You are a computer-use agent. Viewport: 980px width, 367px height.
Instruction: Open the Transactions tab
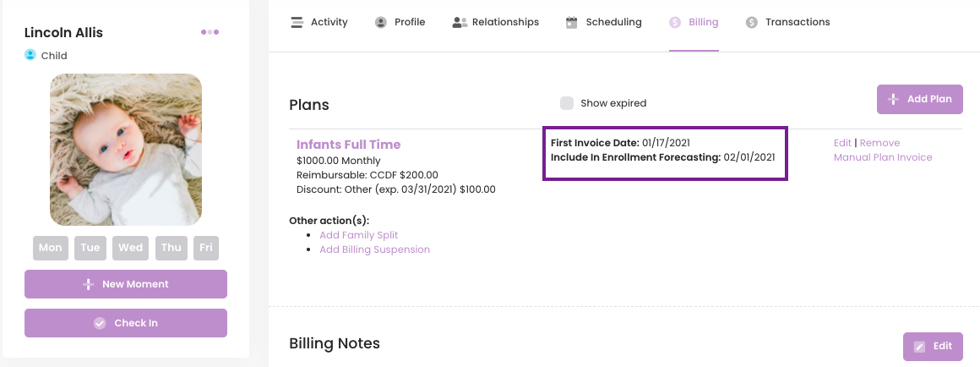click(x=787, y=23)
